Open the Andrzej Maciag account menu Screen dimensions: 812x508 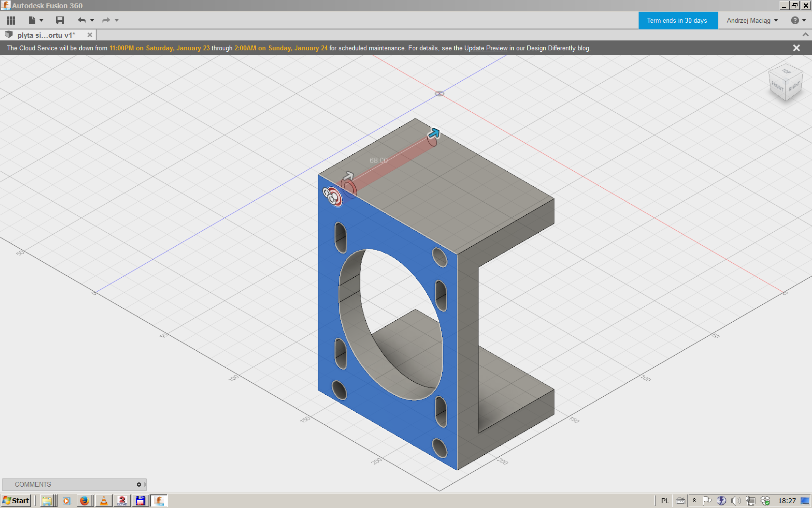752,20
